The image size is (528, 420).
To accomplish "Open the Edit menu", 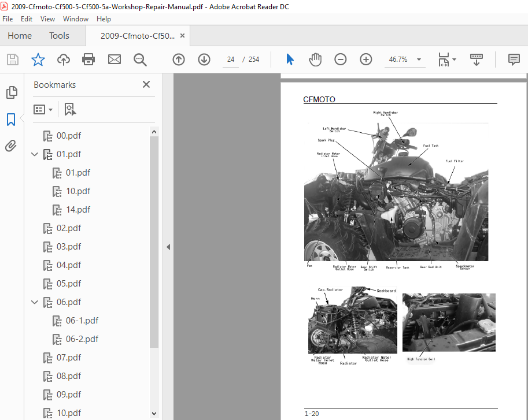I will click(x=26, y=19).
